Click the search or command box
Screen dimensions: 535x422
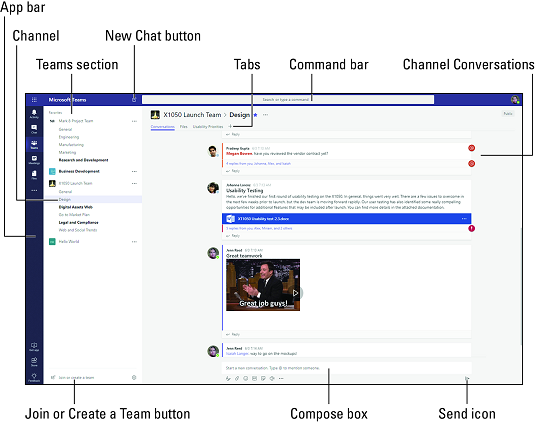[288, 99]
